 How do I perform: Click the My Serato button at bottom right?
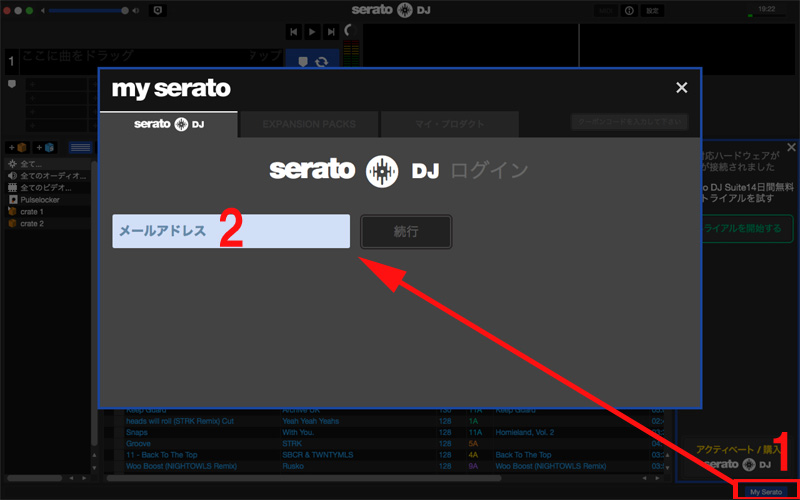pyautogui.click(x=766, y=492)
